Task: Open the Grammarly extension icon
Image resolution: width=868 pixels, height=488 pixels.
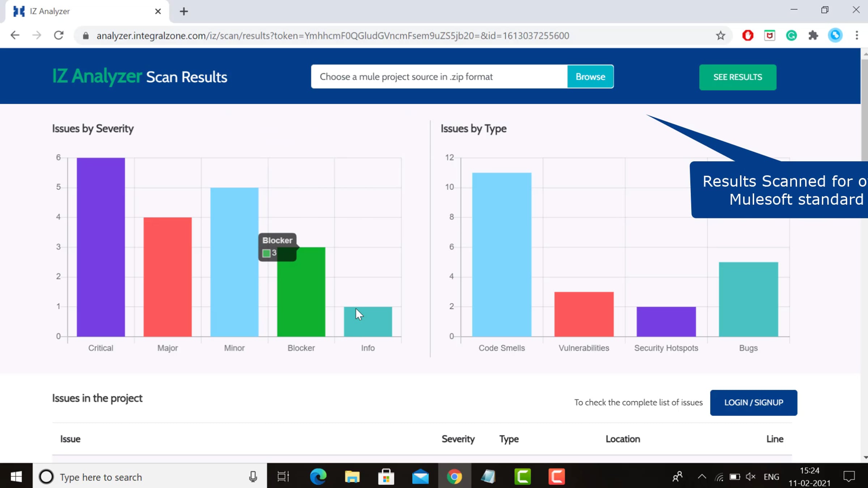Action: (791, 35)
